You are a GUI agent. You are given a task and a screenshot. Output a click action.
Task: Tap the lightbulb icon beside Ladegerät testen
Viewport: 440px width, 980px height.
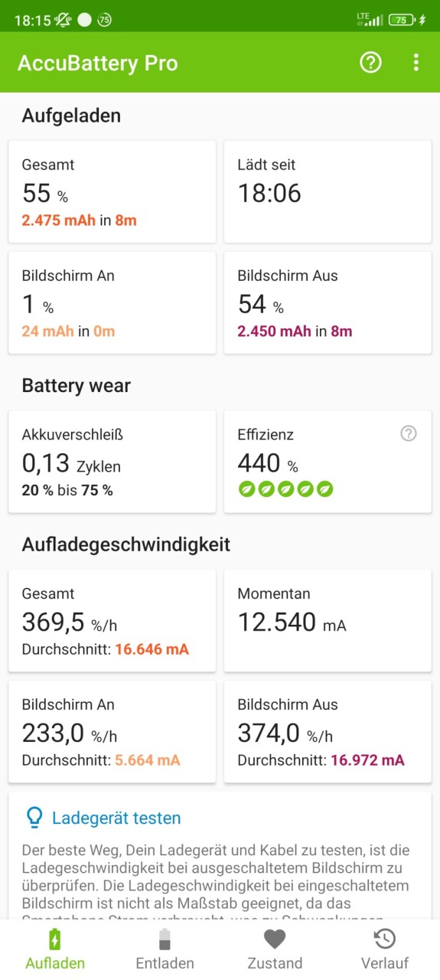tap(34, 818)
